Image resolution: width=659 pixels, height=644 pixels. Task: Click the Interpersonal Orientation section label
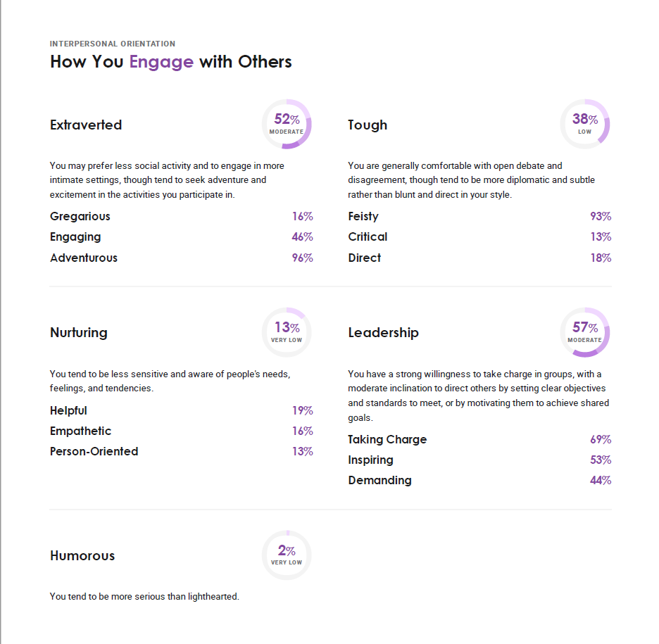click(x=113, y=44)
